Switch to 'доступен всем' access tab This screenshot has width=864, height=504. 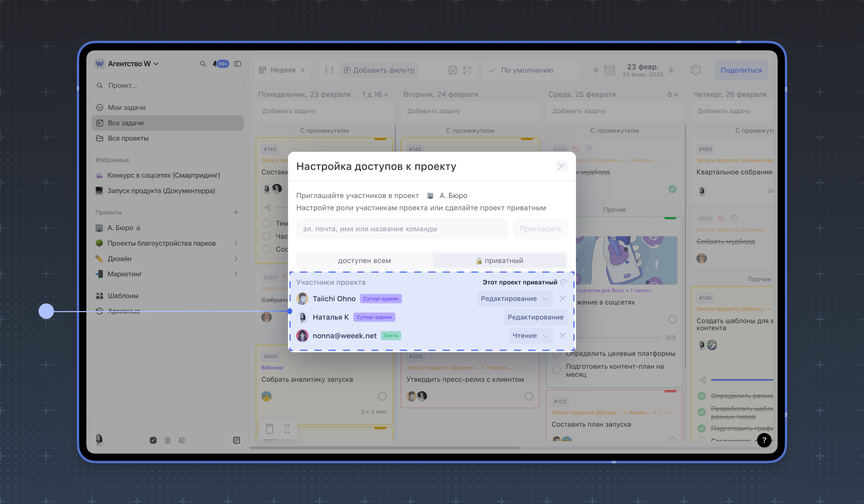tap(364, 261)
